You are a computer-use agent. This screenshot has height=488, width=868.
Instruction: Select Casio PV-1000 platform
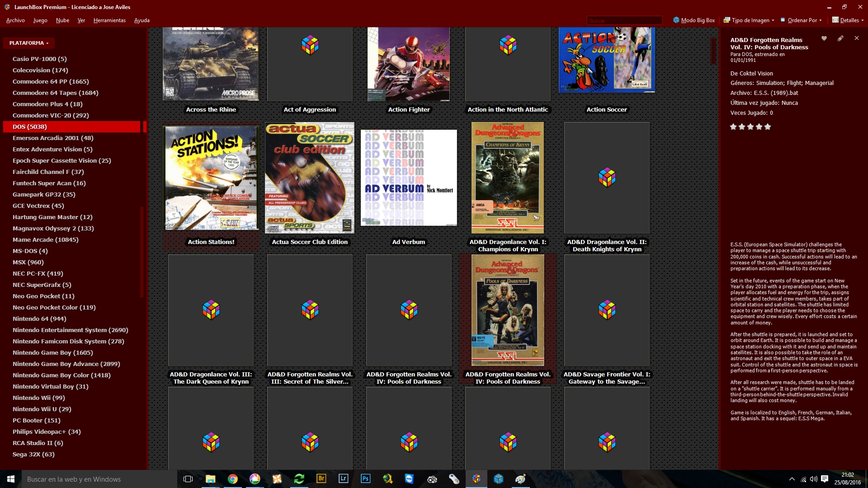40,59
